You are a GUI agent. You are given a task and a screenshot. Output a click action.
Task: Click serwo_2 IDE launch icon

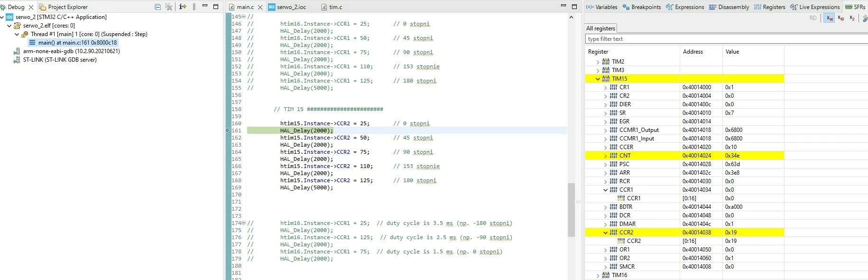[9, 17]
